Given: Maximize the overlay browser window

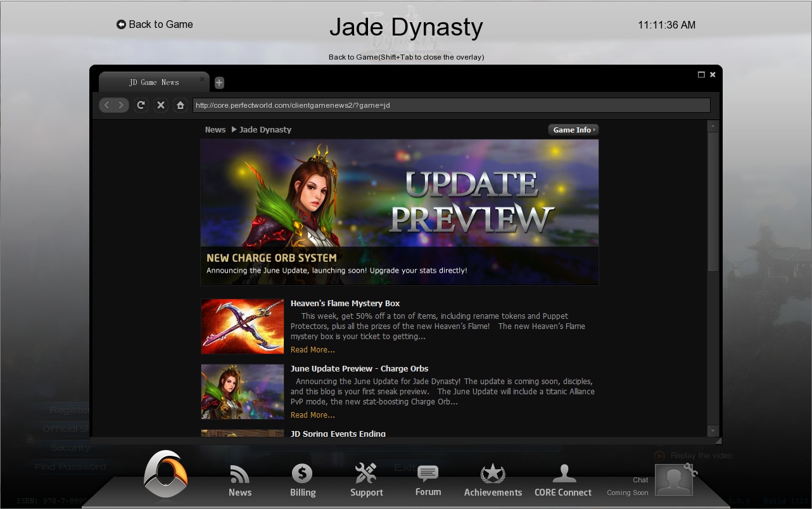Looking at the screenshot, I should (x=701, y=74).
